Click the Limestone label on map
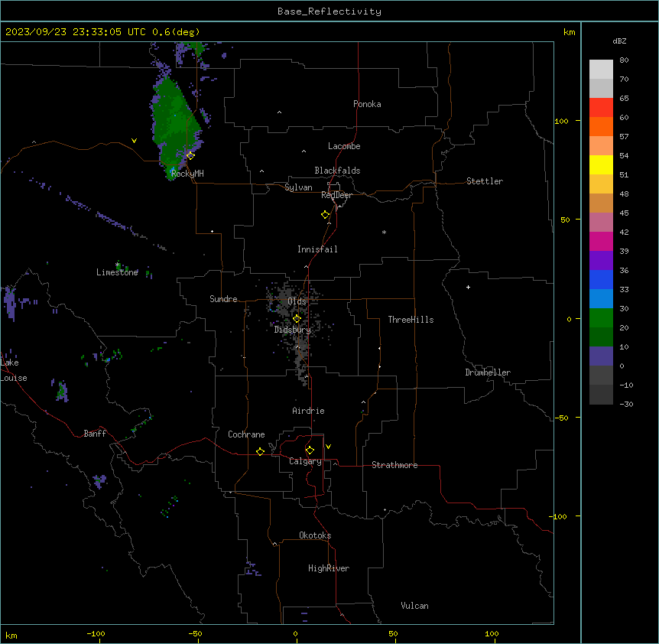The height and width of the screenshot is (644, 659). pyautogui.click(x=117, y=272)
